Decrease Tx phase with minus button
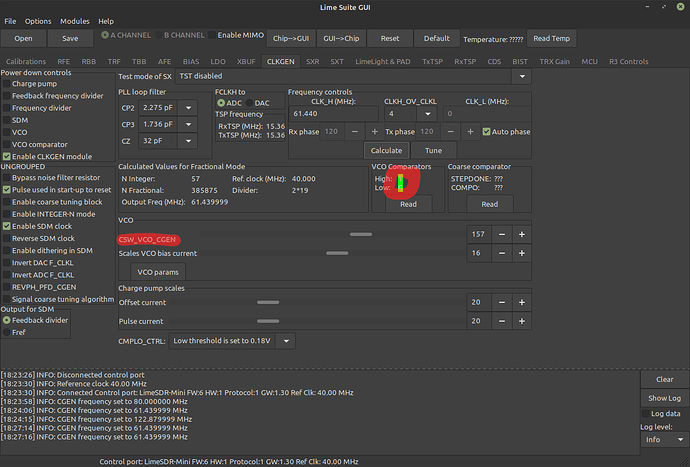The width and height of the screenshot is (690, 467). [x=450, y=132]
